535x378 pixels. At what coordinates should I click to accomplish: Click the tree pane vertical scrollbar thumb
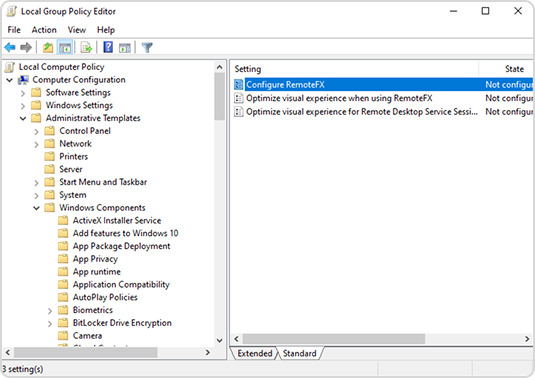point(220,96)
